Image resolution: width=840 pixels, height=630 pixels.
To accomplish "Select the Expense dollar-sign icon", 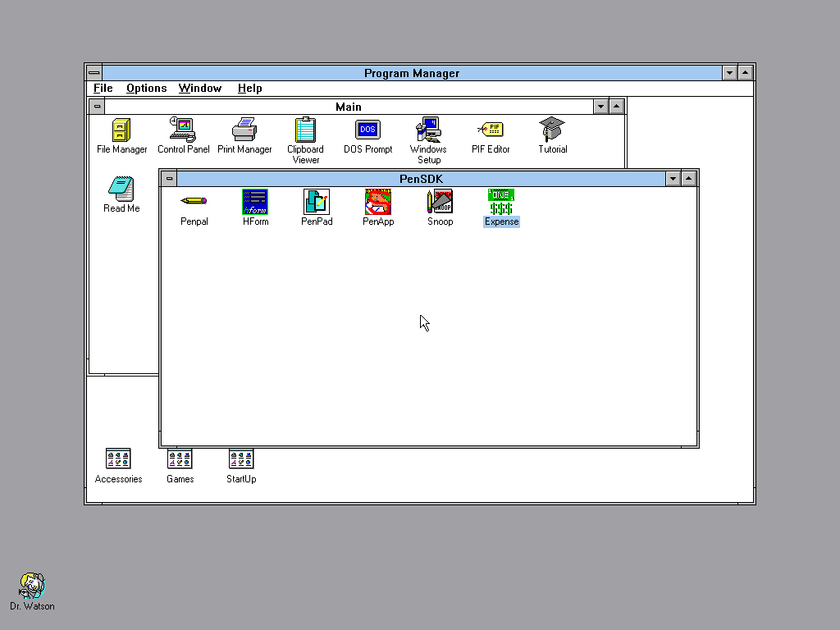I will click(x=501, y=202).
